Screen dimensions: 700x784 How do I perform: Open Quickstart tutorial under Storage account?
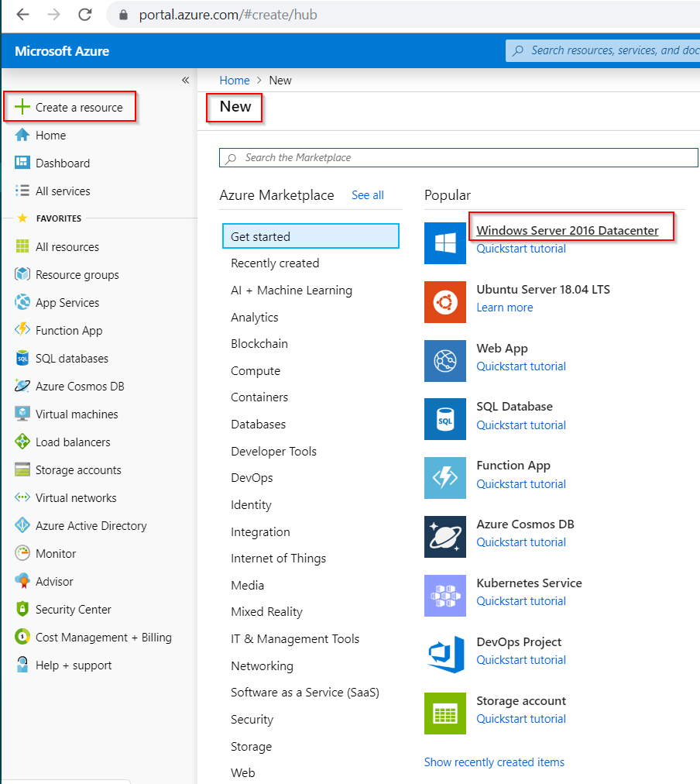[521, 719]
